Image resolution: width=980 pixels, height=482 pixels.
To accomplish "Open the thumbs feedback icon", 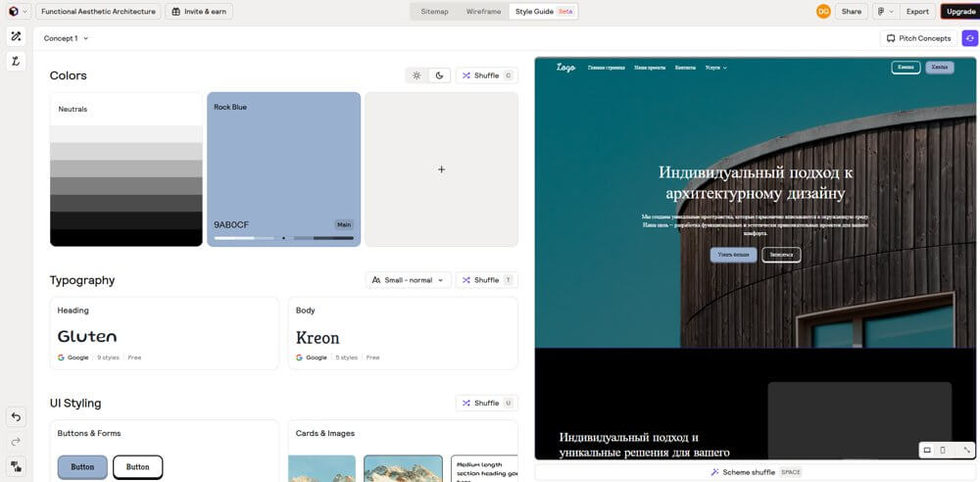I will [17, 465].
